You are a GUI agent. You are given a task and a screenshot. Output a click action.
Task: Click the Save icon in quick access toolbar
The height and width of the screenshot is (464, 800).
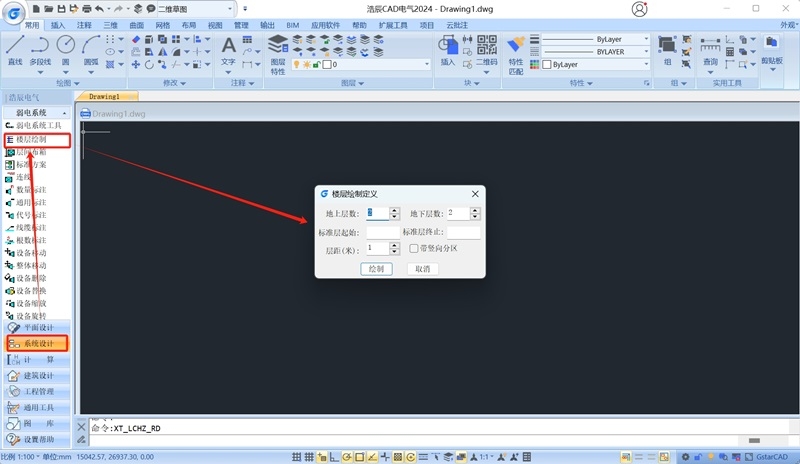[x=61, y=9]
